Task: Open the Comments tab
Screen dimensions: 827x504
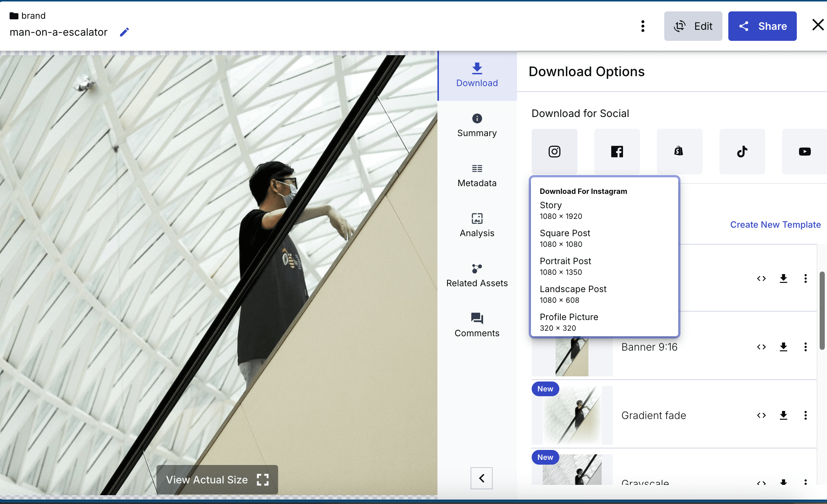Action: [477, 326]
